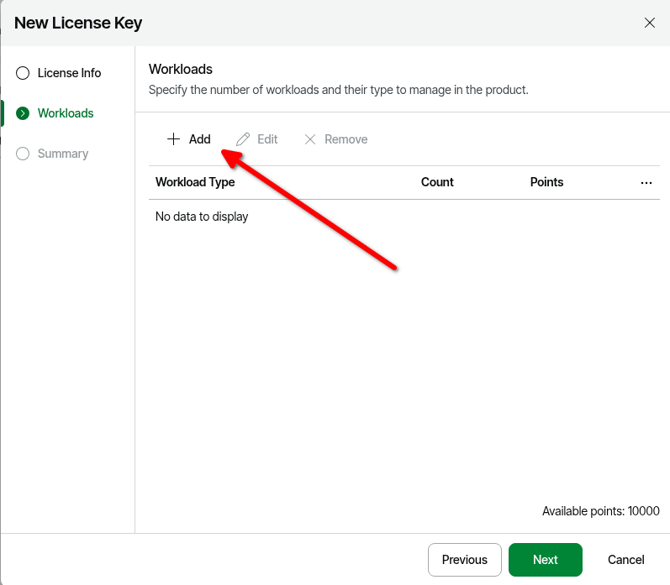Click the greyed Summary step circle icon
Viewport: 670px width, 585px height.
click(23, 153)
